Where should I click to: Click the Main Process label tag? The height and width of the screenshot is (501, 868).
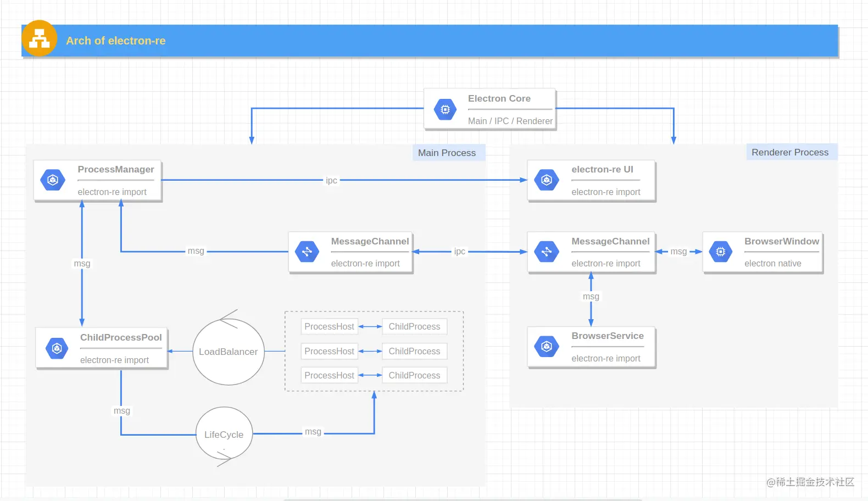pyautogui.click(x=447, y=153)
